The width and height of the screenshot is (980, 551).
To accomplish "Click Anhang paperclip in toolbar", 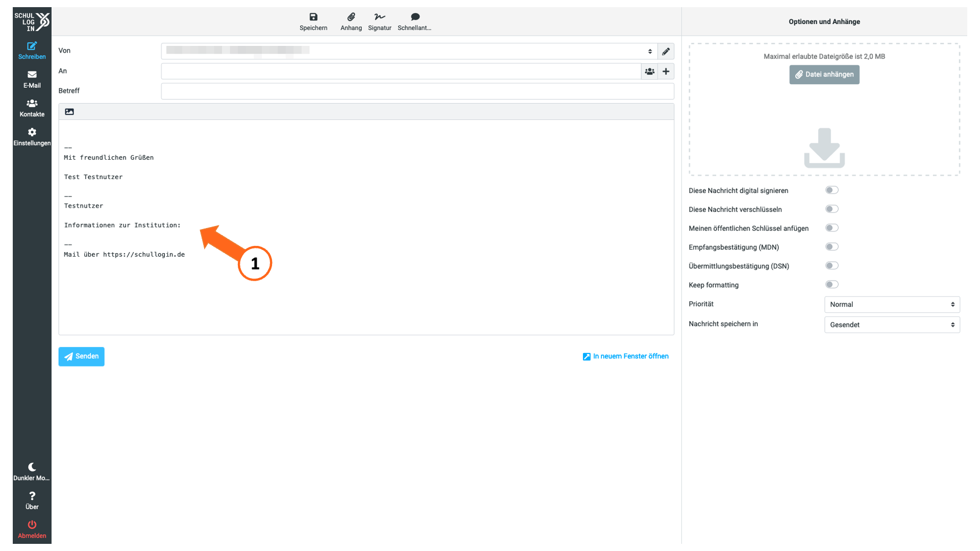I will [351, 22].
